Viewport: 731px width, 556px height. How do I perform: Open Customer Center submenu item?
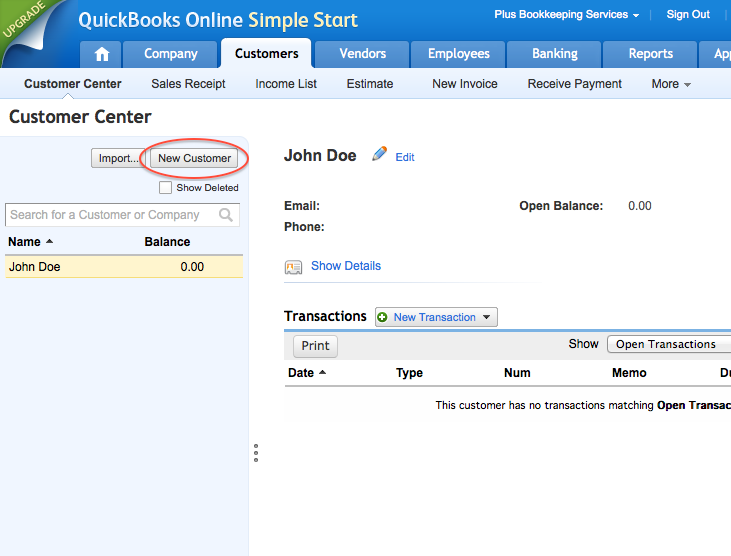73,84
